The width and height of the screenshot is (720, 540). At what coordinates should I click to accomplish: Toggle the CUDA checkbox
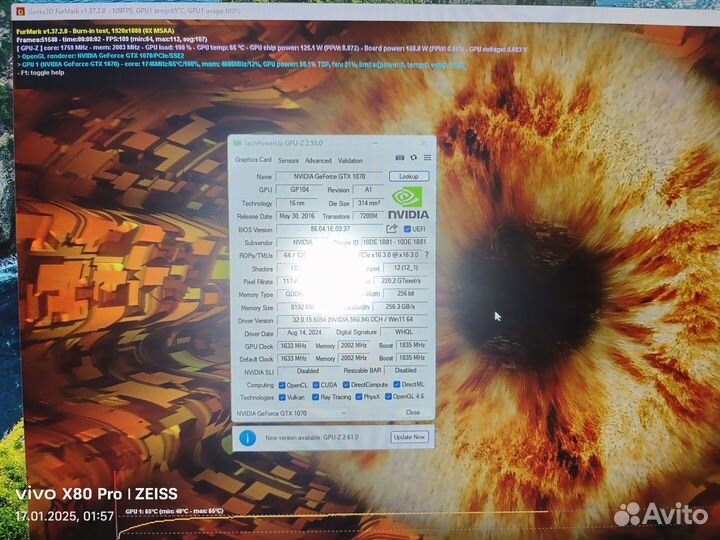(316, 385)
